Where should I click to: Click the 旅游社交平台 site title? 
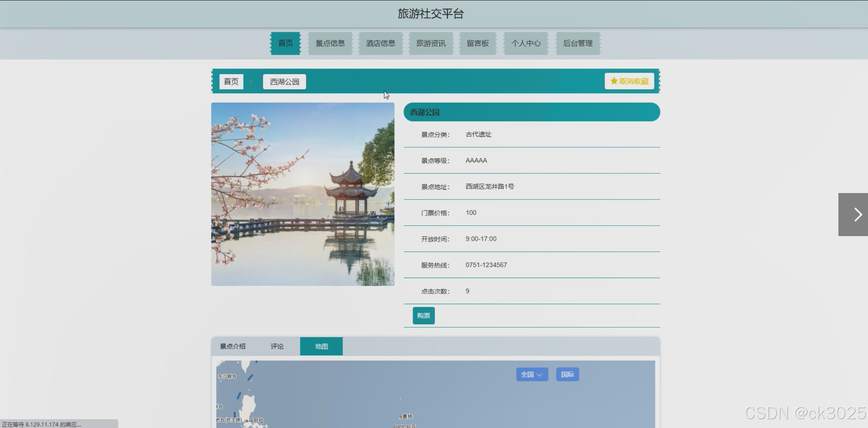[430, 14]
